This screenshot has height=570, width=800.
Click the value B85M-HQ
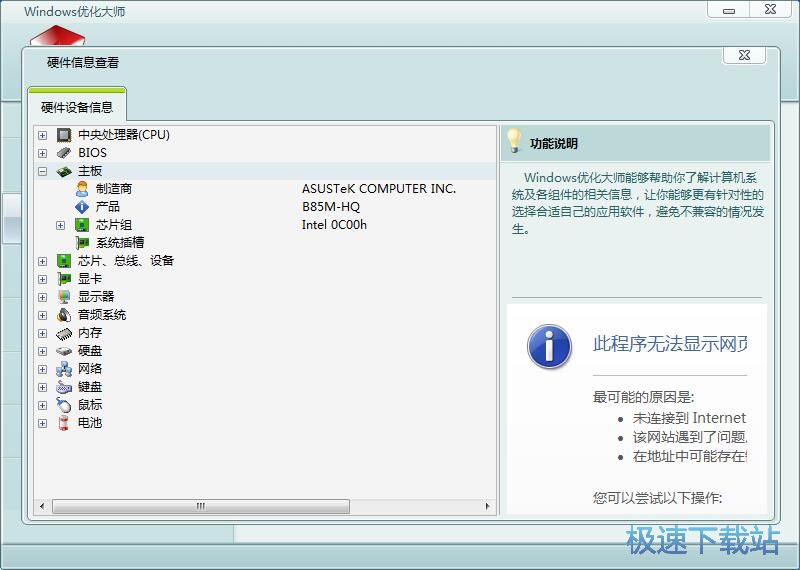click(331, 207)
